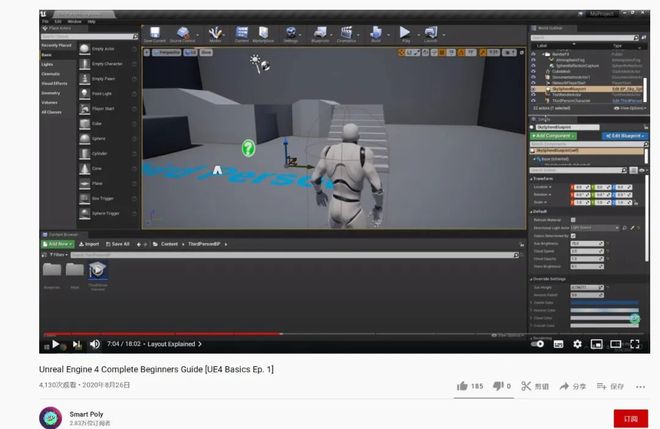The height and width of the screenshot is (429, 660).
Task: Seek on the red video progress bar
Action: (163, 334)
